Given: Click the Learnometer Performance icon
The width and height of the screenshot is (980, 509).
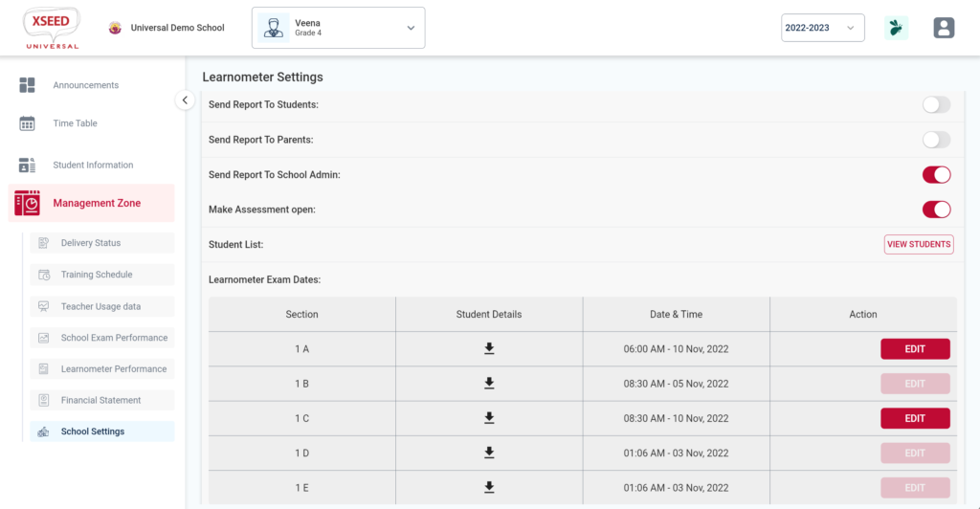Looking at the screenshot, I should 43,369.
